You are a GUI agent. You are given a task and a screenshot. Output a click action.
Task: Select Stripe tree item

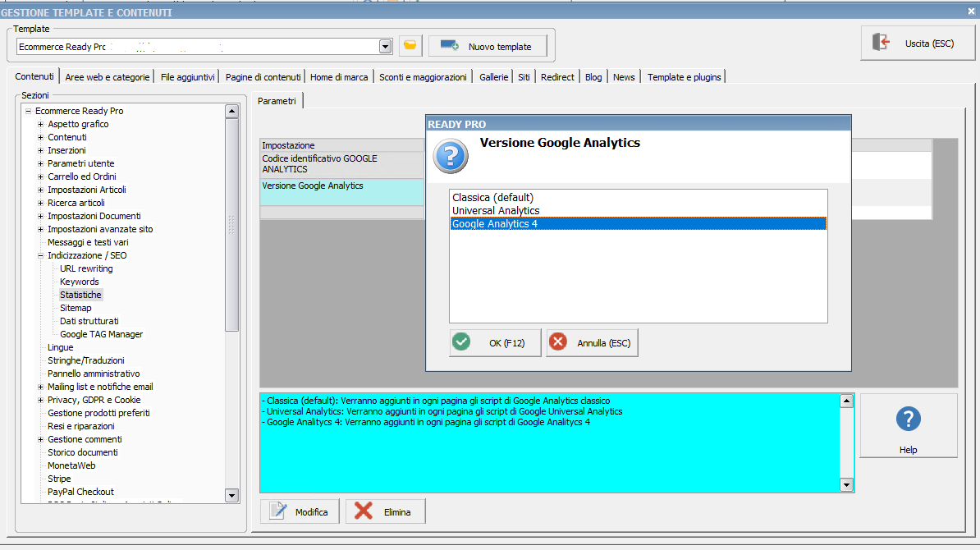59,478
